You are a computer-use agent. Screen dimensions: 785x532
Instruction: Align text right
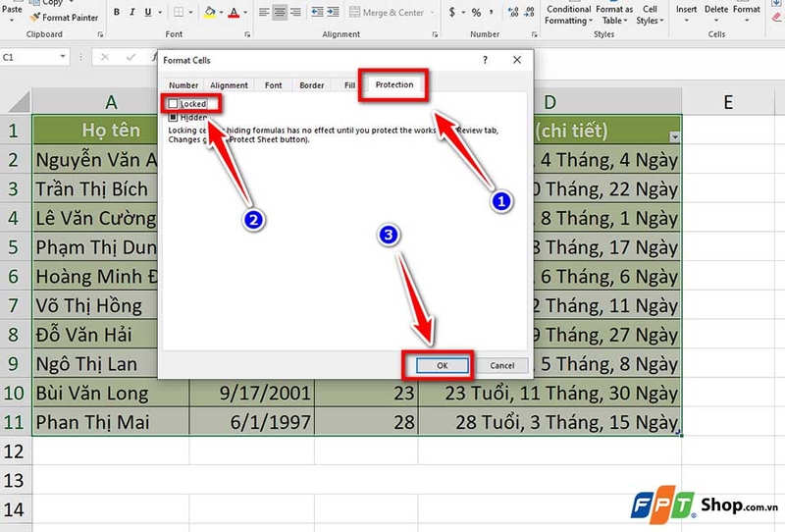pyautogui.click(x=296, y=12)
